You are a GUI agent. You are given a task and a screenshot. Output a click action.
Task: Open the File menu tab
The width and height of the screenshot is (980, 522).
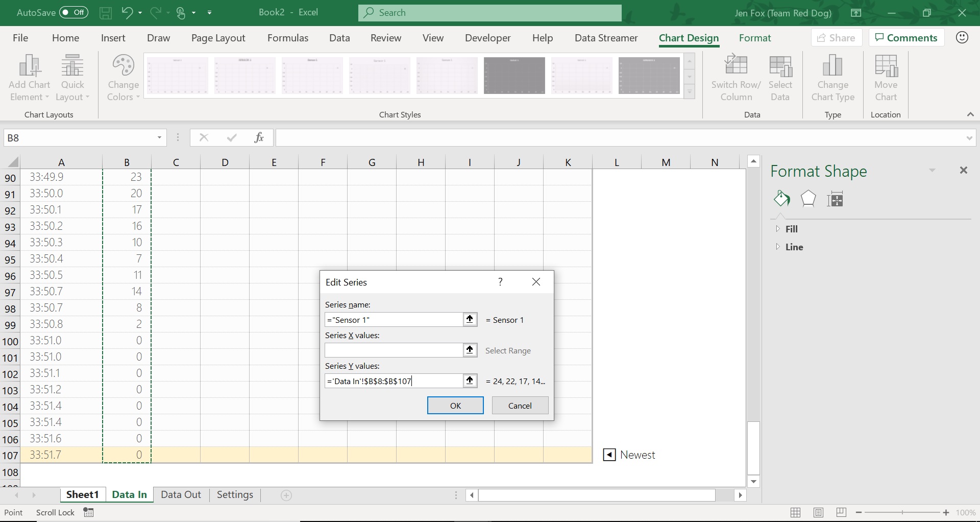click(20, 38)
